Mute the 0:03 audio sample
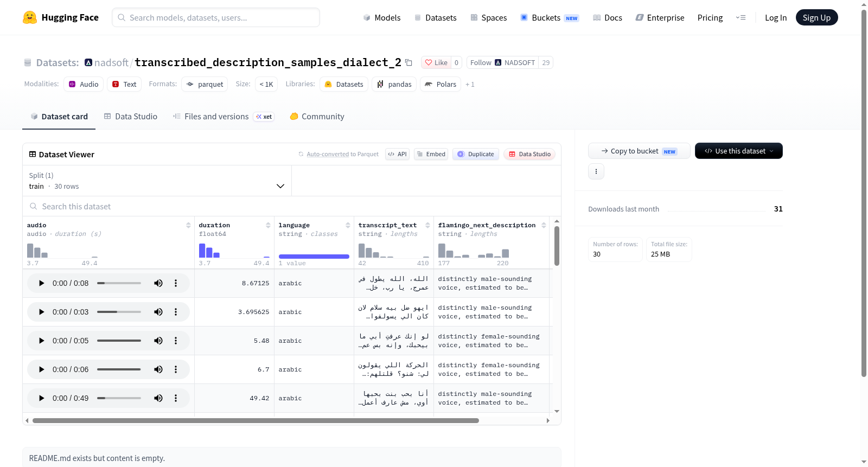Viewport: 868px width, 467px height. pos(158,312)
